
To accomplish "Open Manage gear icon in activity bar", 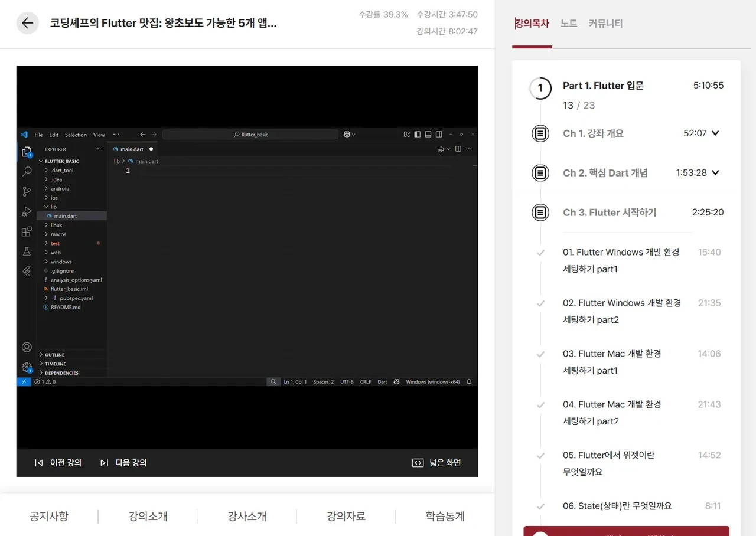I will (27, 367).
